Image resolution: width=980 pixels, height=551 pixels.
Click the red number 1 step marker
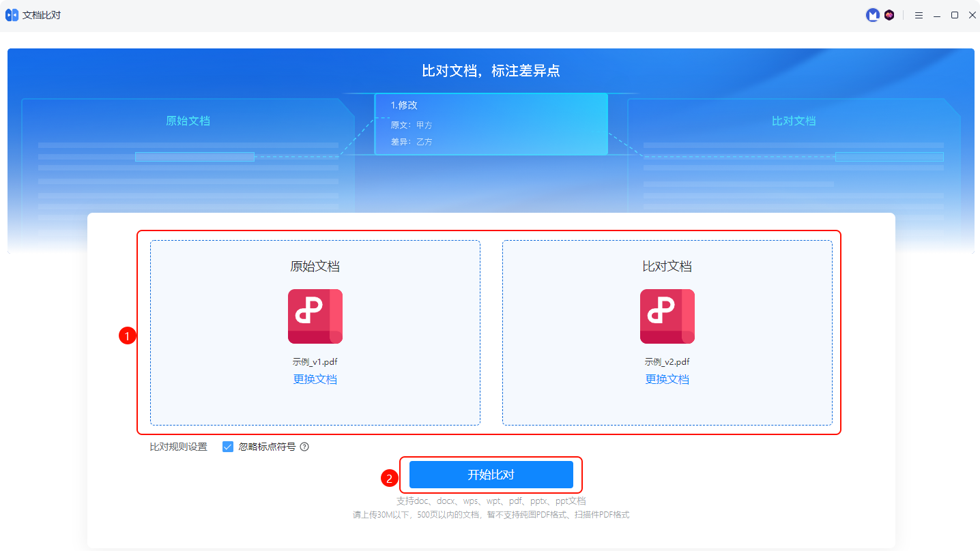tap(127, 336)
